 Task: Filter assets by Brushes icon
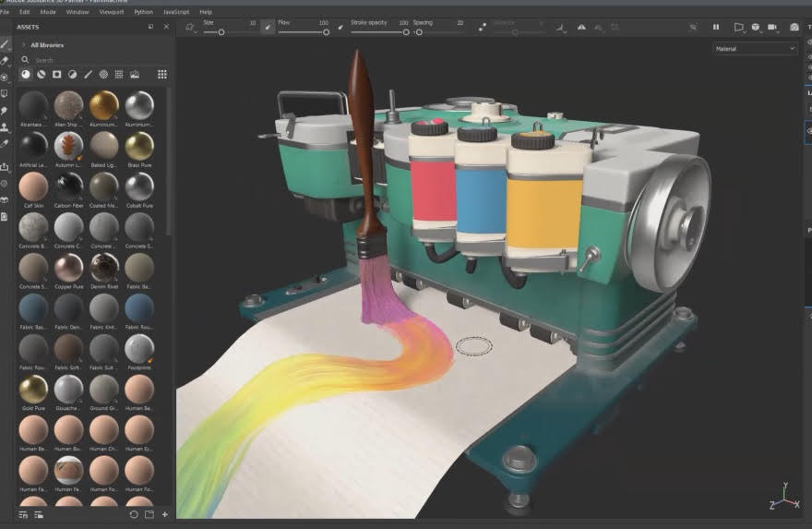(88, 75)
